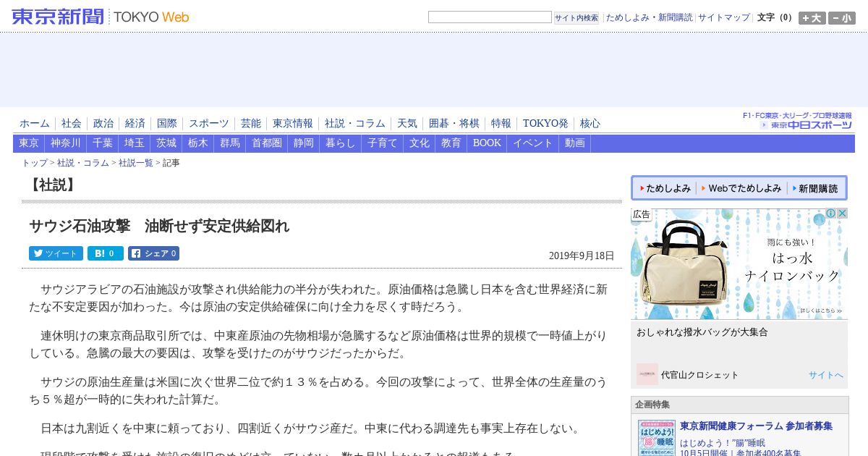Decrease the font size with −小 button
The height and width of the screenshot is (456, 868).
click(841, 18)
